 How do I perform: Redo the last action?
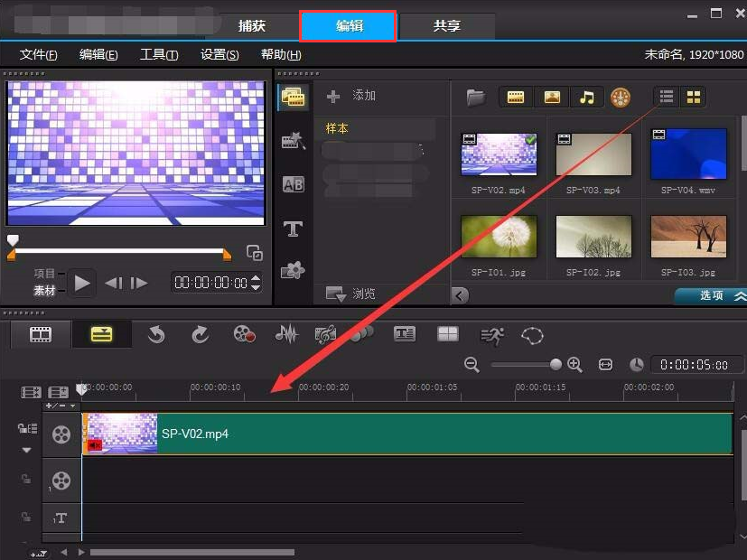(201, 335)
